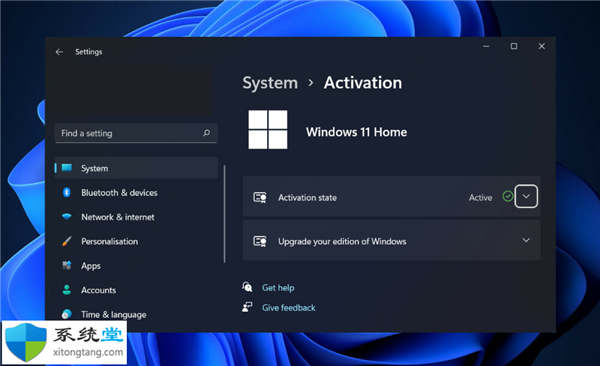Click the search magnifier in Find a setting

click(207, 133)
